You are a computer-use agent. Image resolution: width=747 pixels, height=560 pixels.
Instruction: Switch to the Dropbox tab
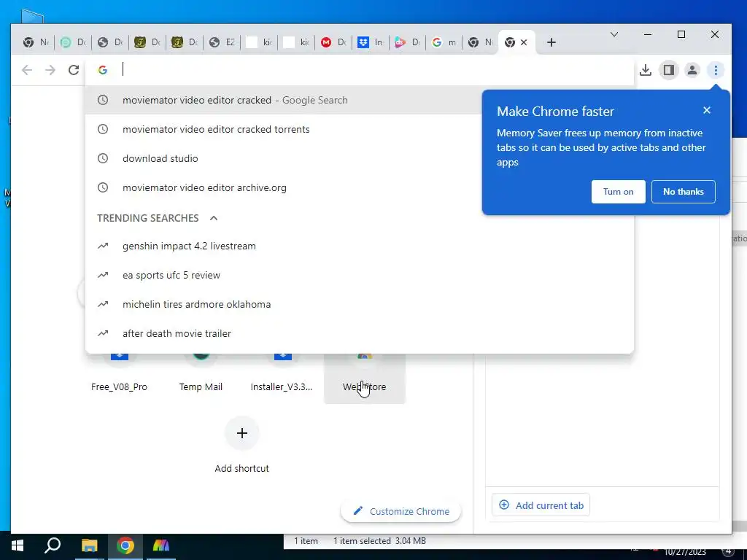point(371,42)
